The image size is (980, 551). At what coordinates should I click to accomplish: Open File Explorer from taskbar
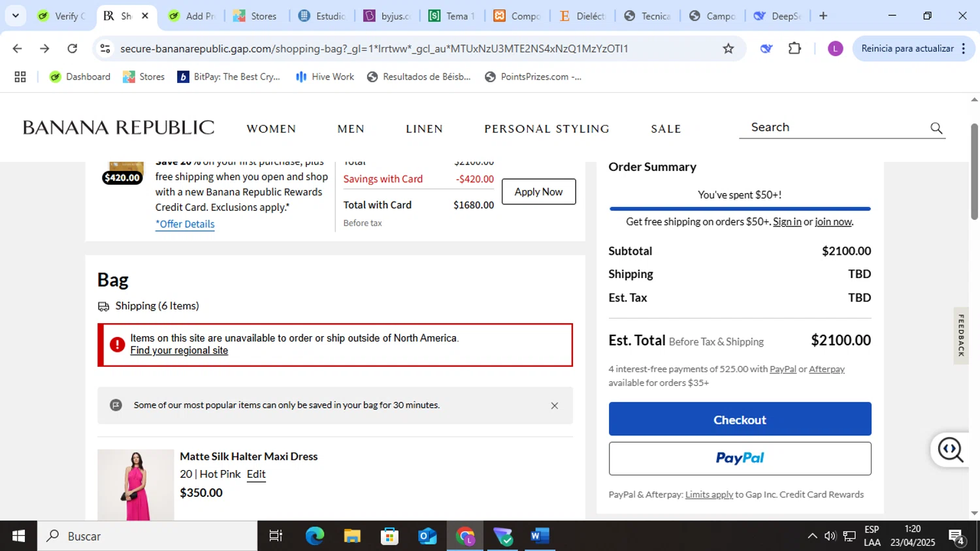[x=352, y=536]
